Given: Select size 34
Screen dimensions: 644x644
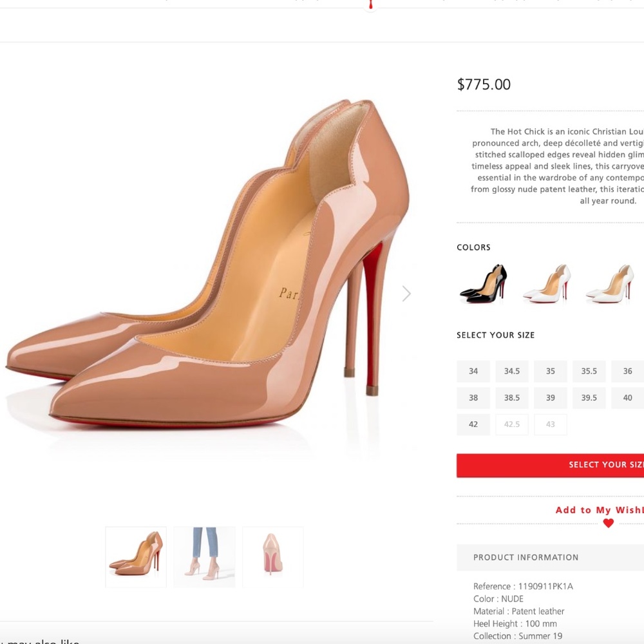Looking at the screenshot, I should pyautogui.click(x=473, y=371).
